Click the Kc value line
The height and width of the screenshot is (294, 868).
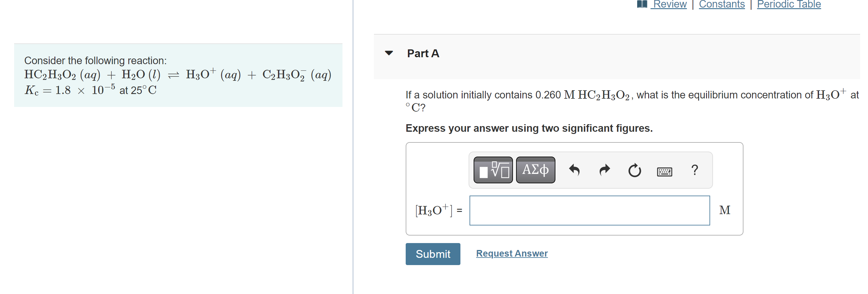click(x=90, y=90)
